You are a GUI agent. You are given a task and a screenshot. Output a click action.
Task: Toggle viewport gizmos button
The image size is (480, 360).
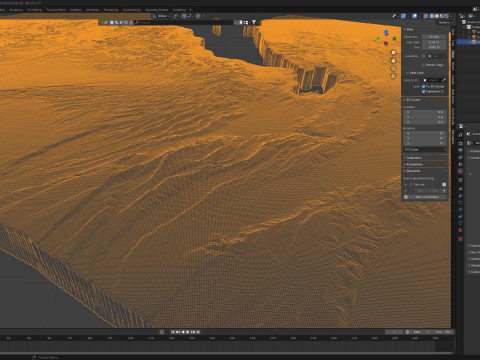(403, 16)
